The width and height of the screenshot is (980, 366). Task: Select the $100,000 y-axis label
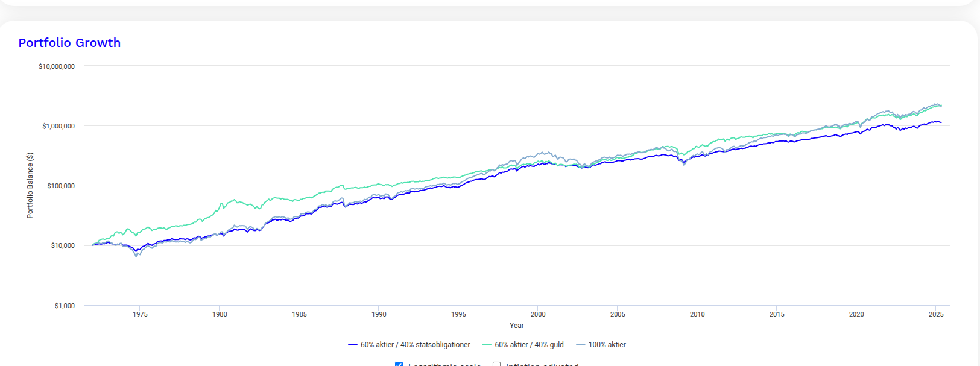tap(61, 186)
